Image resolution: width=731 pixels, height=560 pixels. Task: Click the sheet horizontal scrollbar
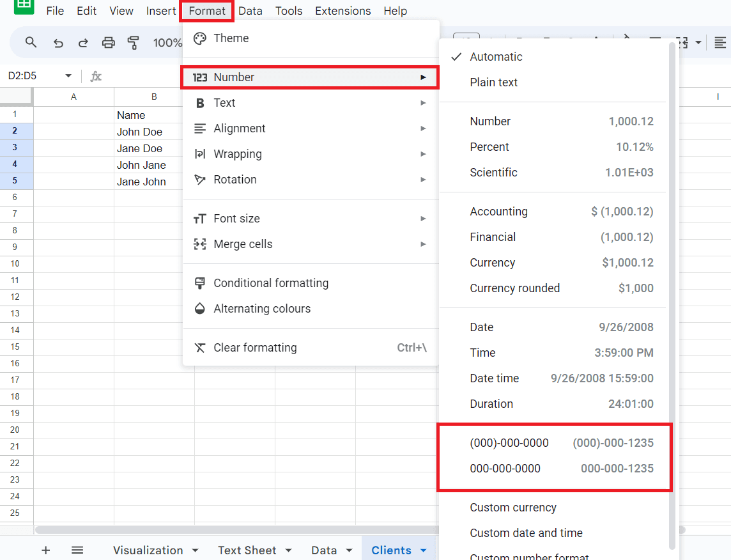tap(237, 530)
